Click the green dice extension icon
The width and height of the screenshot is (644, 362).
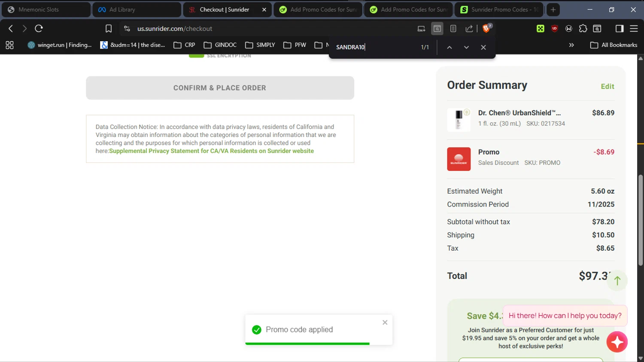541,29
